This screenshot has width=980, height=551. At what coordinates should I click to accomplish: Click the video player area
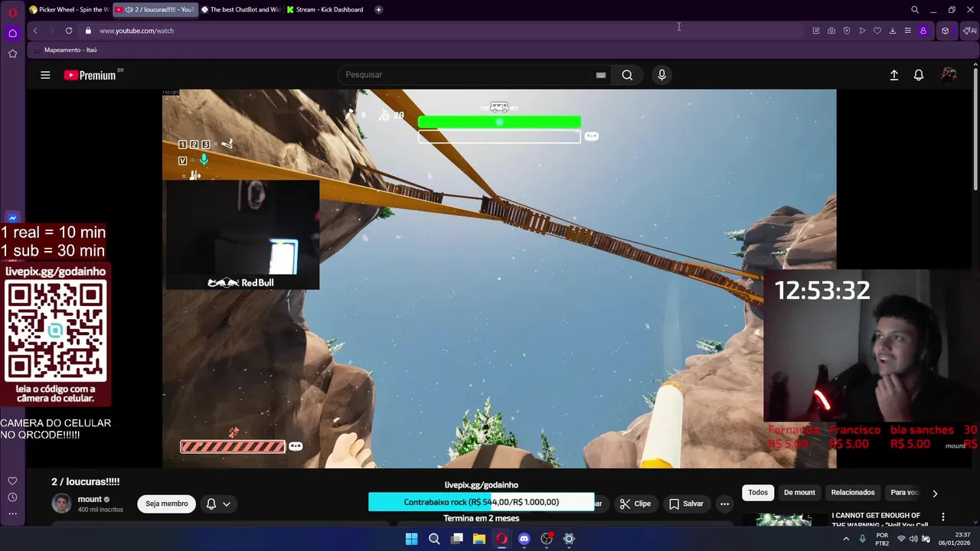click(499, 279)
